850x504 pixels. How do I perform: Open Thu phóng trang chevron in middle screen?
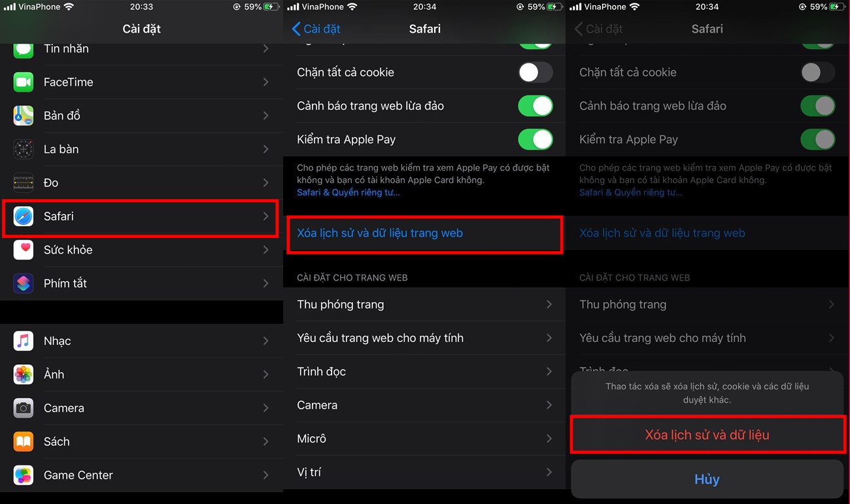pyautogui.click(x=549, y=305)
